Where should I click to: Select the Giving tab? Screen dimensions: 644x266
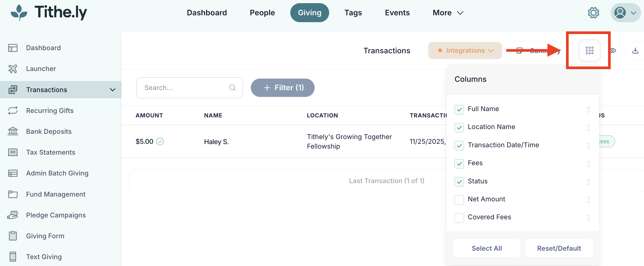pyautogui.click(x=310, y=13)
